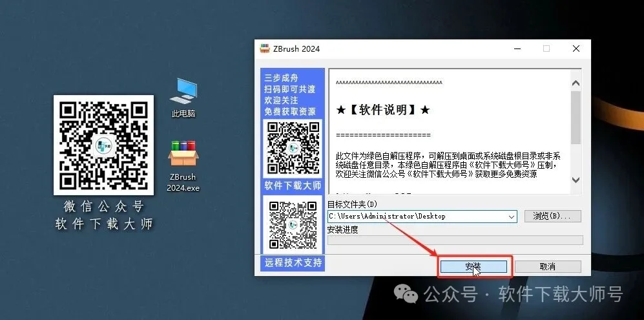Minimize the ZBrush 2024 installer window
This screenshot has width=644, height=320.
tap(517, 48)
